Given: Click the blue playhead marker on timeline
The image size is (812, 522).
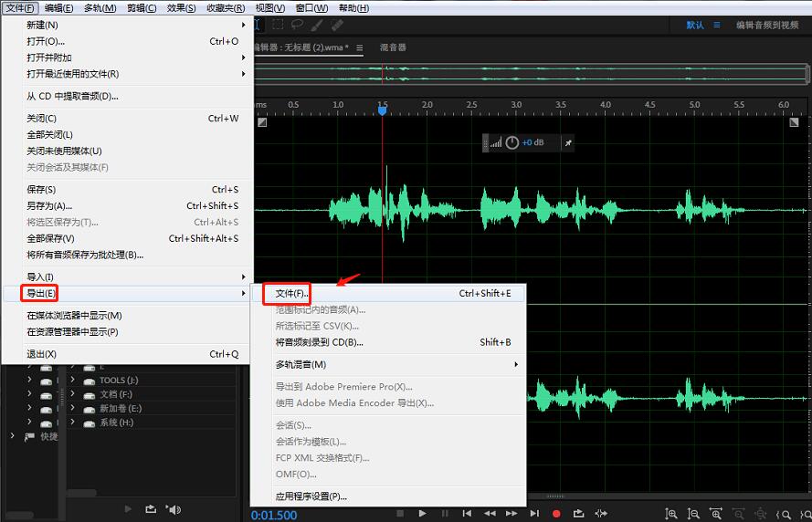Looking at the screenshot, I should point(382,110).
